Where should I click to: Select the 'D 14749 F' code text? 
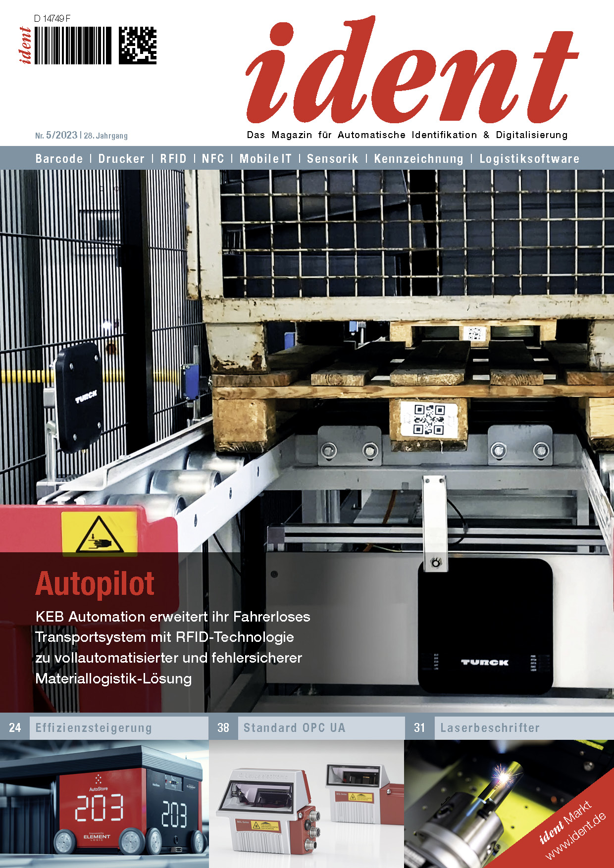(x=52, y=19)
